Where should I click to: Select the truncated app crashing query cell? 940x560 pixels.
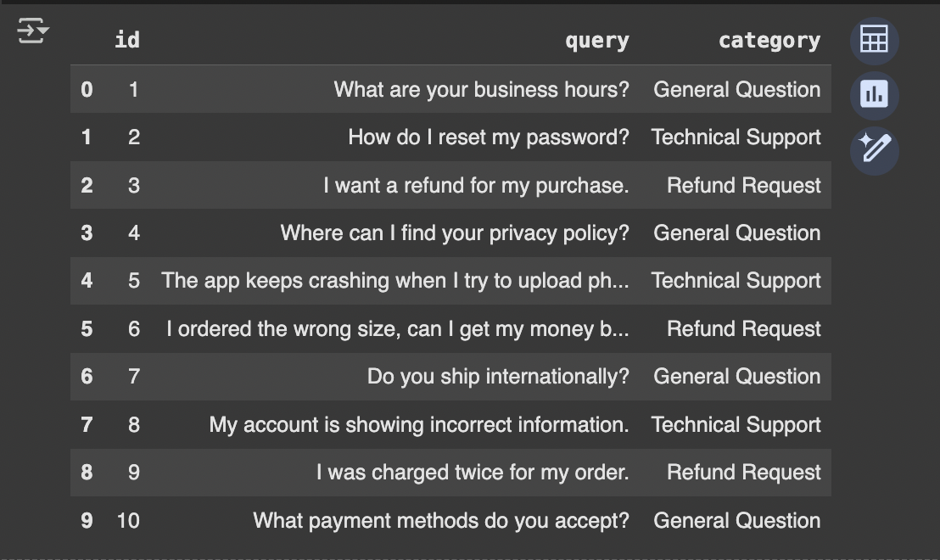[x=395, y=281]
